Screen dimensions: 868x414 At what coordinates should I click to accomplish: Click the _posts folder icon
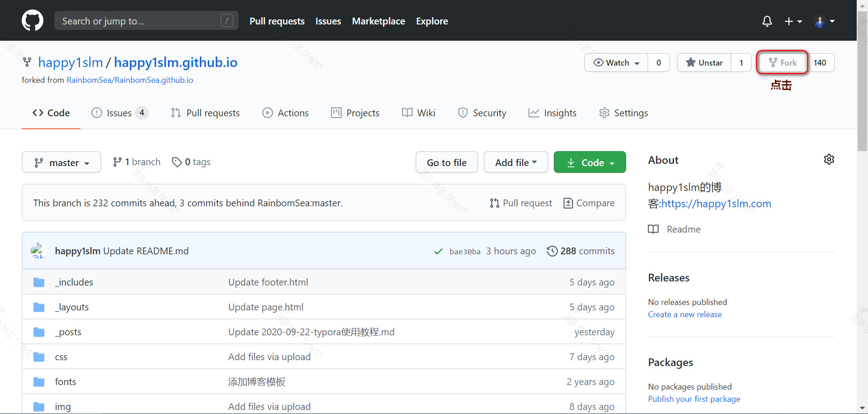pyautogui.click(x=39, y=332)
